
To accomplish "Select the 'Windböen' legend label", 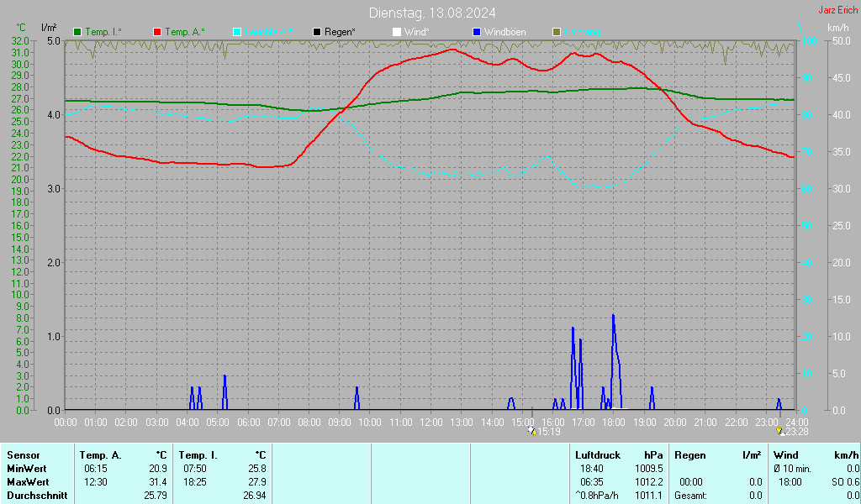I will [504, 32].
